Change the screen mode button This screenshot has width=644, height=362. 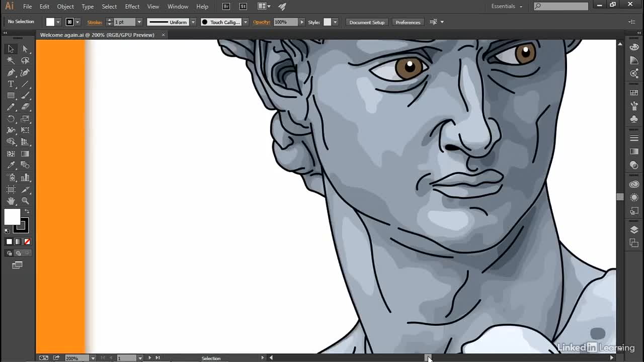click(17, 265)
